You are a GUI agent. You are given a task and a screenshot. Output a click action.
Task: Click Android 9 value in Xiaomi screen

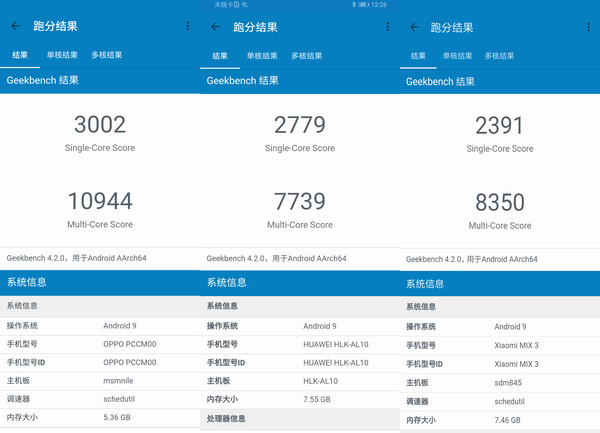510,327
